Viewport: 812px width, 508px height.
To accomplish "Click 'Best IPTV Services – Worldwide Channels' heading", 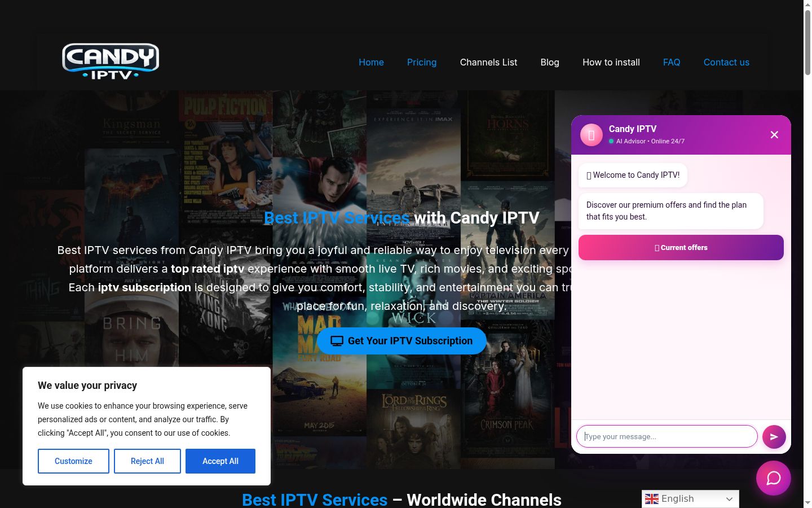I will [x=401, y=500].
